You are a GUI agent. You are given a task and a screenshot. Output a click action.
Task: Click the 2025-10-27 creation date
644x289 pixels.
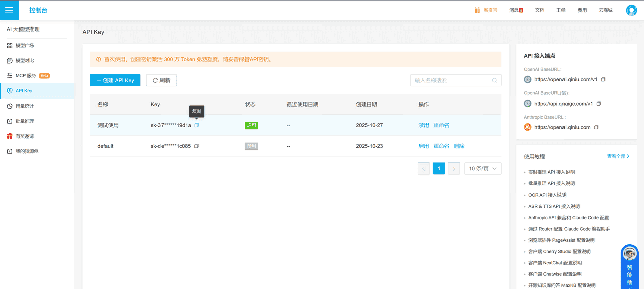(369, 125)
